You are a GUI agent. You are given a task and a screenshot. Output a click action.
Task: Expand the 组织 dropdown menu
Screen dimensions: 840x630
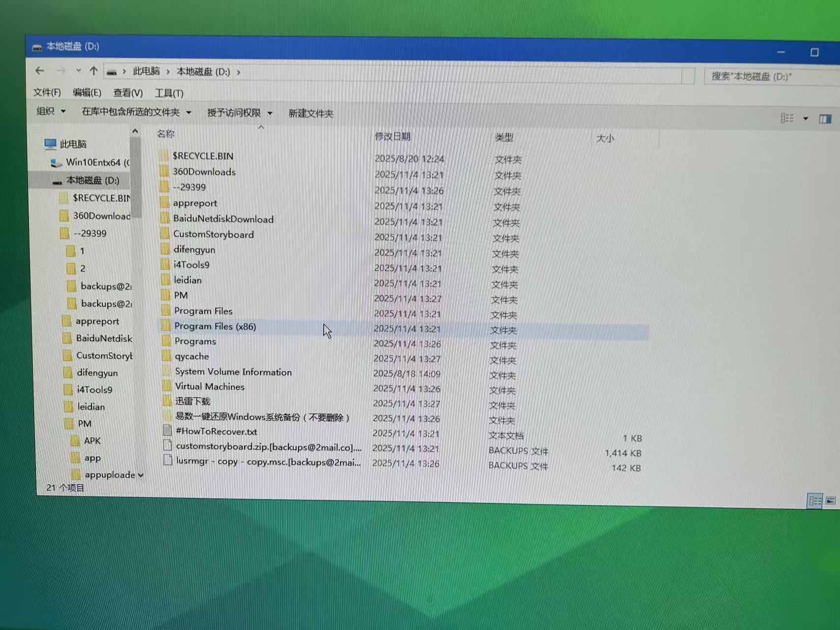pyautogui.click(x=51, y=111)
